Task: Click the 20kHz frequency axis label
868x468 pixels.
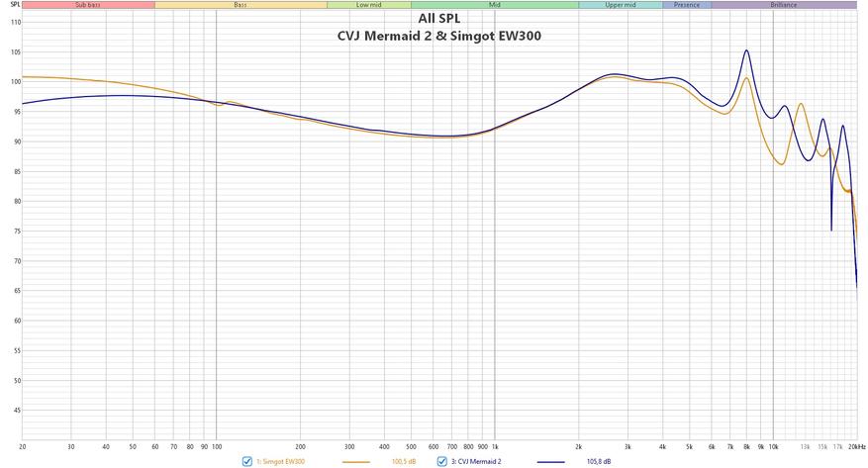Action: pyautogui.click(x=857, y=446)
